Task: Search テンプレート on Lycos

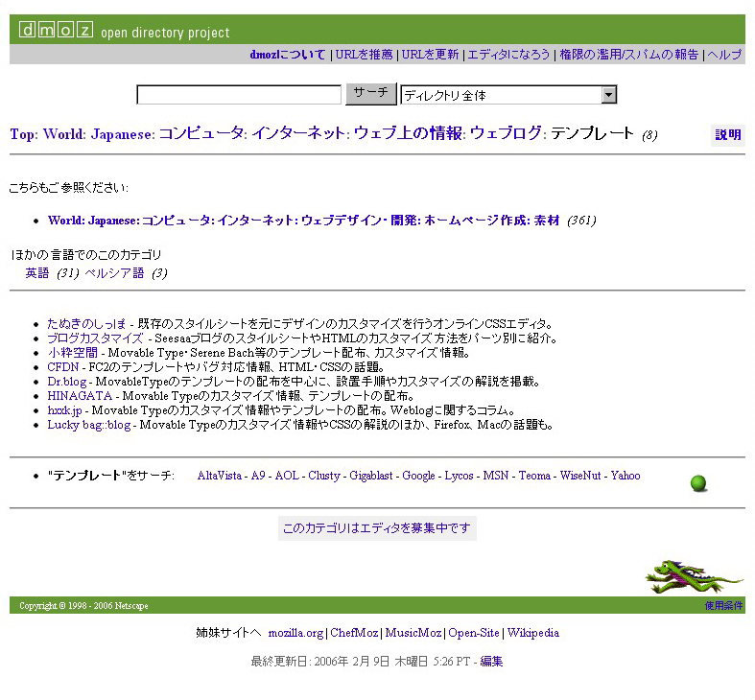Action: (x=459, y=476)
